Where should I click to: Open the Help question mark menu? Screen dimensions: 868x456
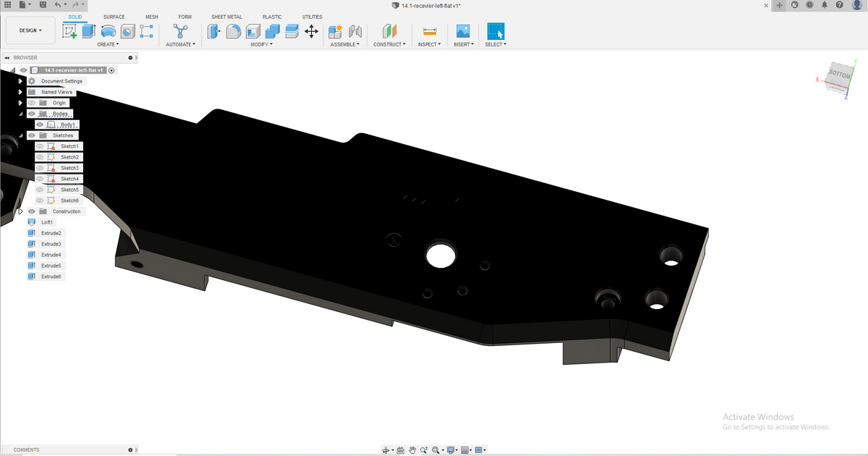click(839, 5)
